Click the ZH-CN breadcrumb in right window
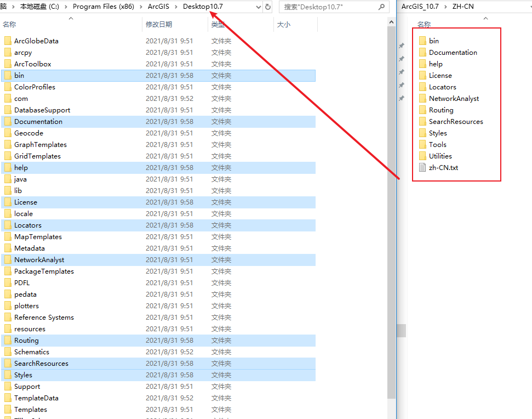Viewport: 532px width, 419px height. tap(463, 7)
